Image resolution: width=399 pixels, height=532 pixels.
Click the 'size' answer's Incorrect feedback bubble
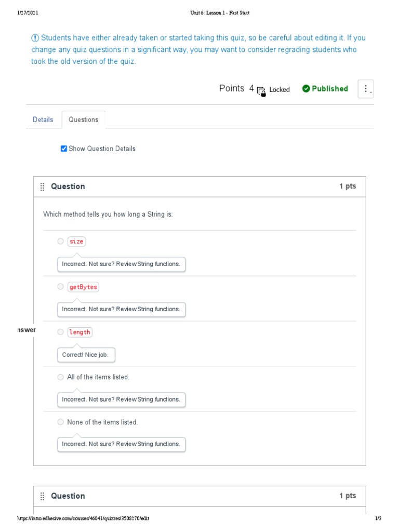[121, 264]
